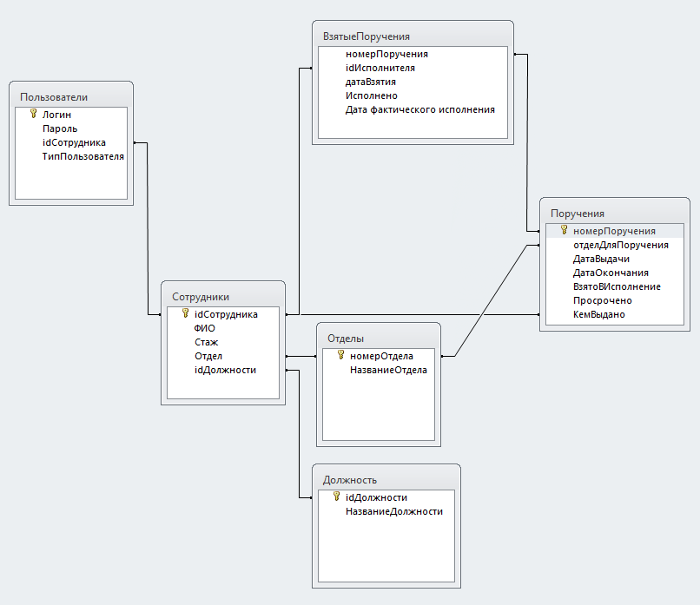Select the ВзятыеПоручения table title bar
The height and width of the screenshot is (605, 700).
coord(413,36)
